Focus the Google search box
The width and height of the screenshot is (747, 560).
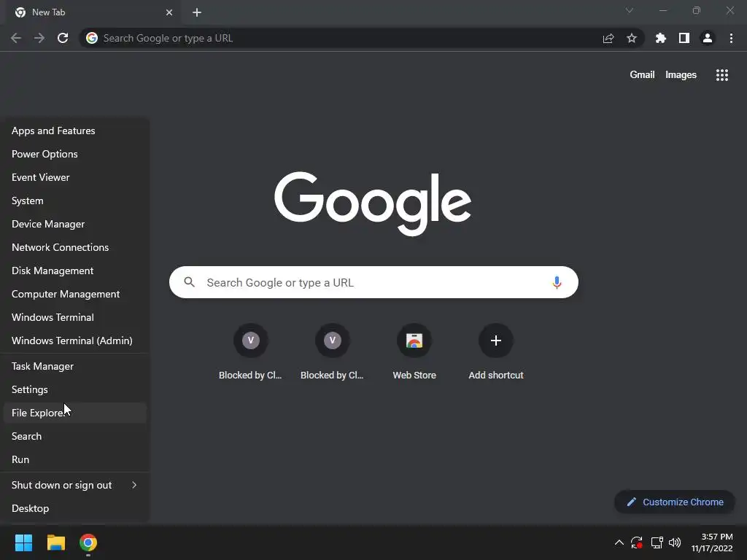pyautogui.click(x=373, y=282)
